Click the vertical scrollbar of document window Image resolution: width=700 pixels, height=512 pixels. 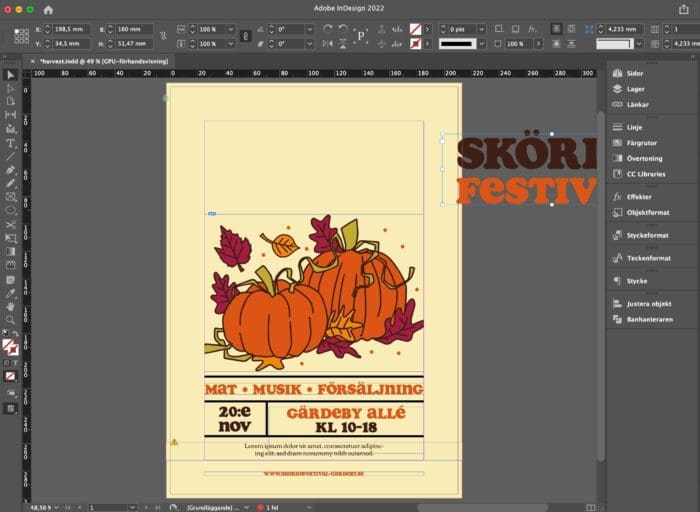(x=601, y=286)
